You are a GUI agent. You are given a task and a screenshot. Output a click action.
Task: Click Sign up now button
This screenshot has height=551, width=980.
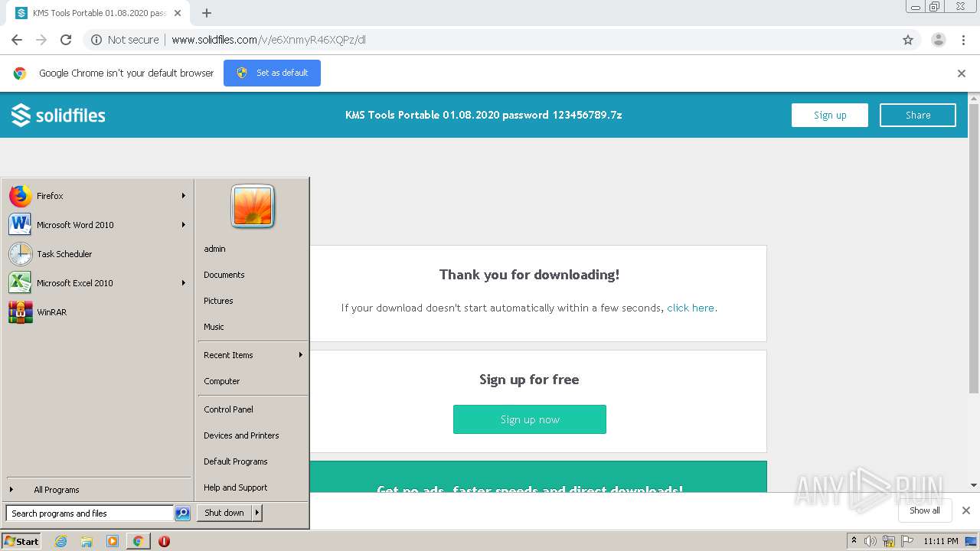[530, 419]
